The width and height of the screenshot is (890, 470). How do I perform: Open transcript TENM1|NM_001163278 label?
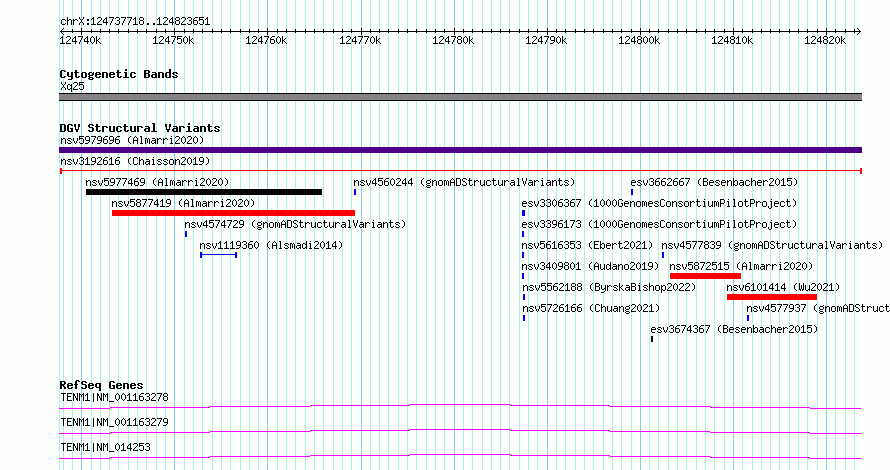tap(114, 397)
